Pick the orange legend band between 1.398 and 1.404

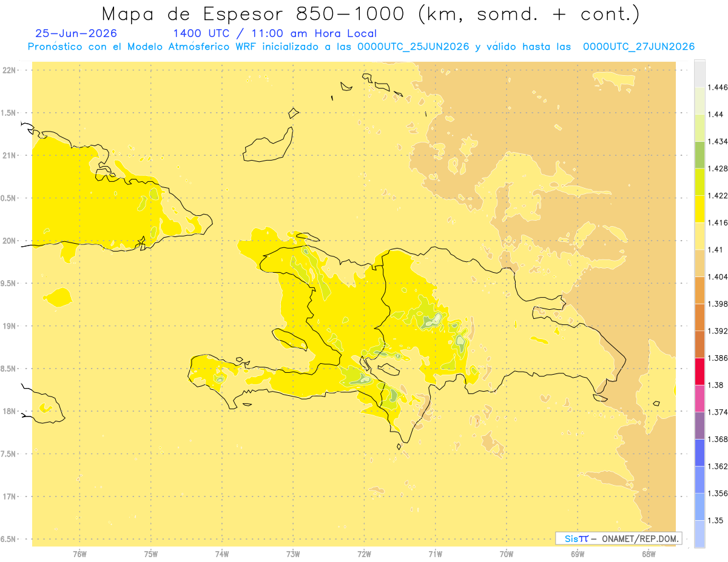(699, 290)
